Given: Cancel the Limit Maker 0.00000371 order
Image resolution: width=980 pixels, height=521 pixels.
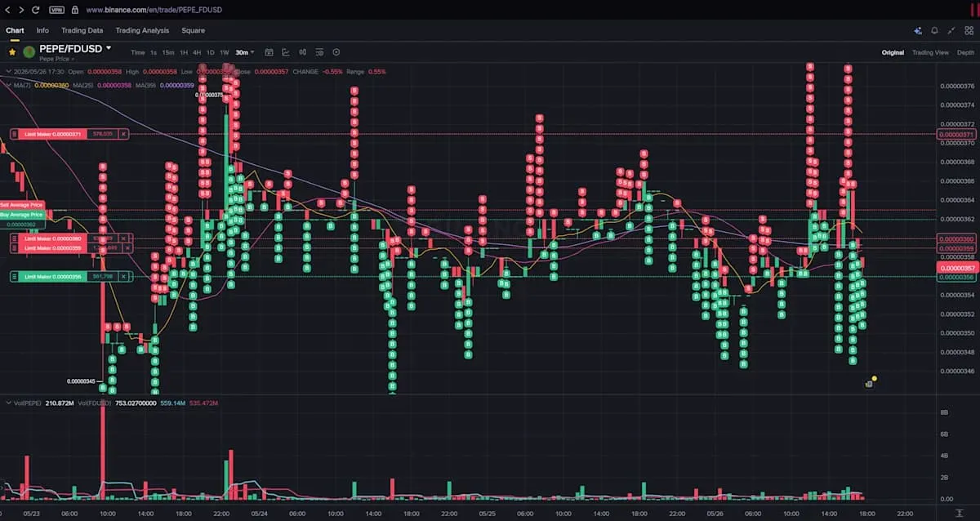Looking at the screenshot, I should click(x=123, y=134).
